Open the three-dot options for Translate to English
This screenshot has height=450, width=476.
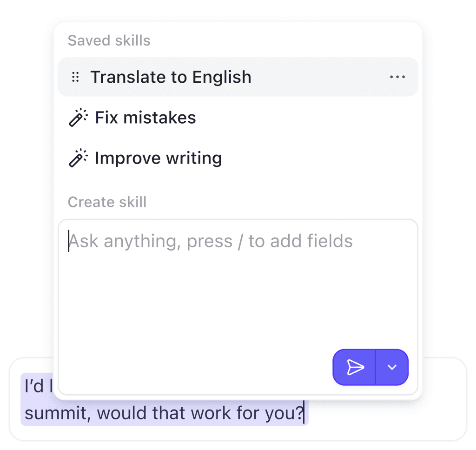(x=398, y=77)
